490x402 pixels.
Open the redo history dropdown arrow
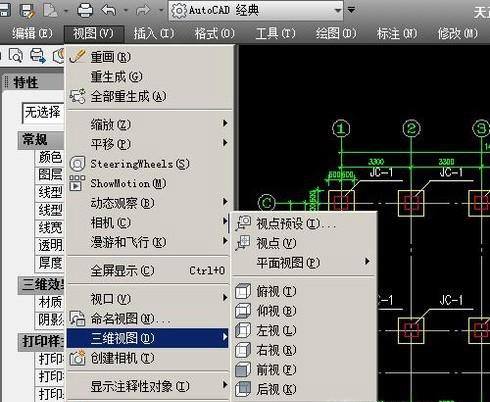161,11
